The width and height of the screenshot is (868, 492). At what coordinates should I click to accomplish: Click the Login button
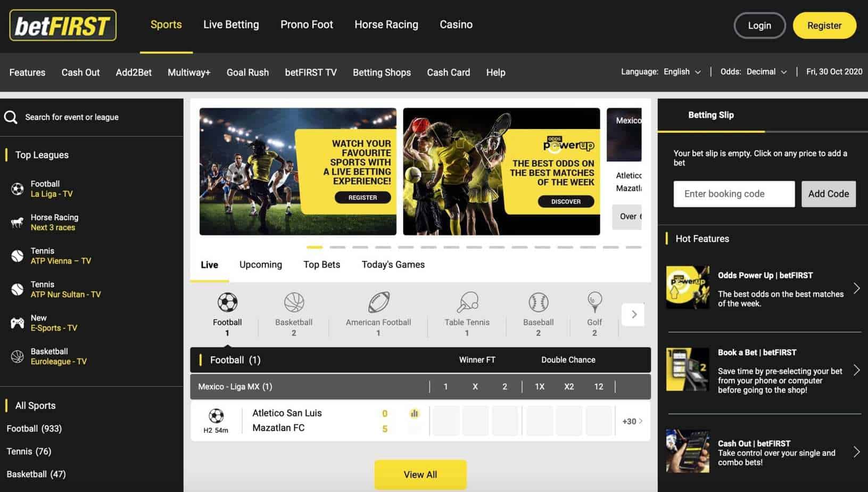(759, 26)
